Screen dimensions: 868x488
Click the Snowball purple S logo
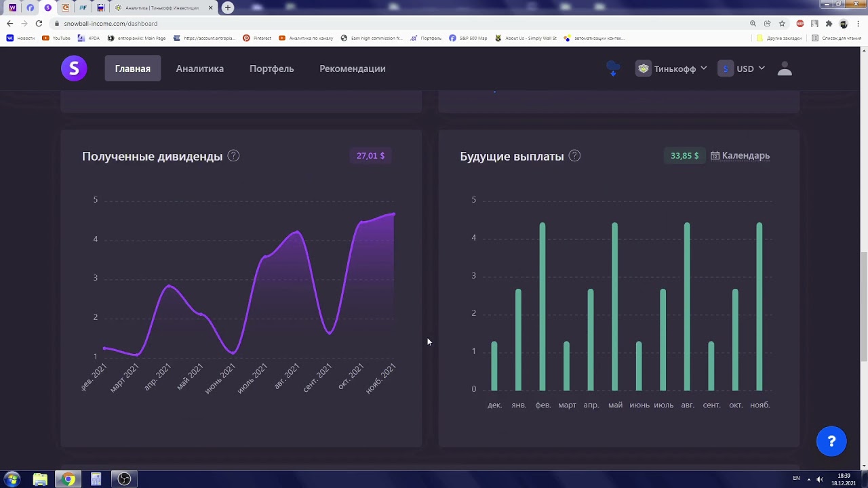pos(74,68)
